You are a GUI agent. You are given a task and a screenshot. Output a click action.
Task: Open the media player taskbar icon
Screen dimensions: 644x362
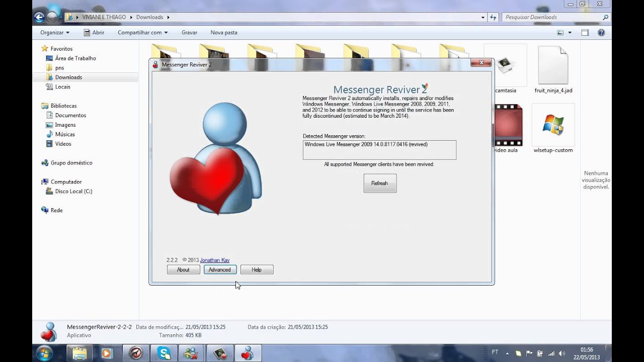tap(107, 353)
